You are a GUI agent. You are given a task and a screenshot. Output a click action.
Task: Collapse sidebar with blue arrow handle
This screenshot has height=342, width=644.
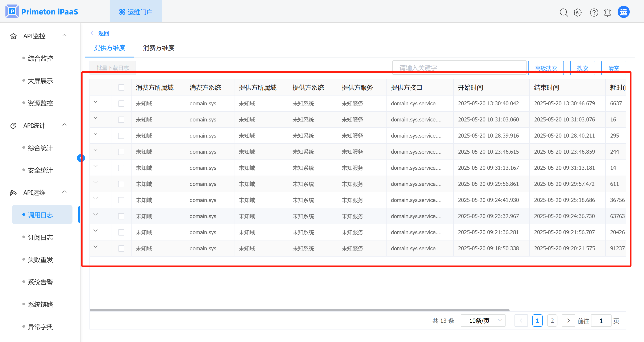81,158
